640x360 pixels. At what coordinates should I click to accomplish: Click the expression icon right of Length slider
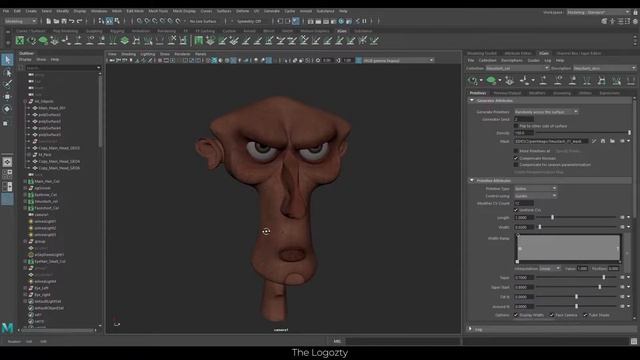[622, 218]
